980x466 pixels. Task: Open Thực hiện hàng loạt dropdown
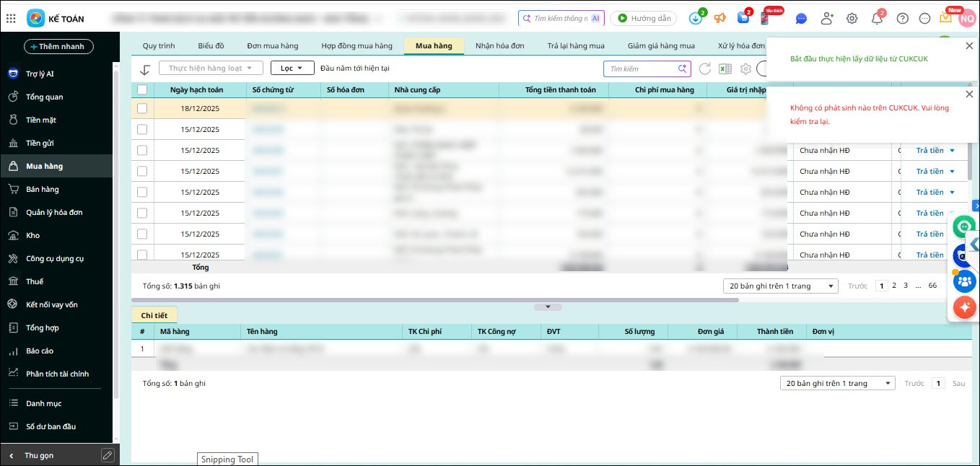click(210, 69)
